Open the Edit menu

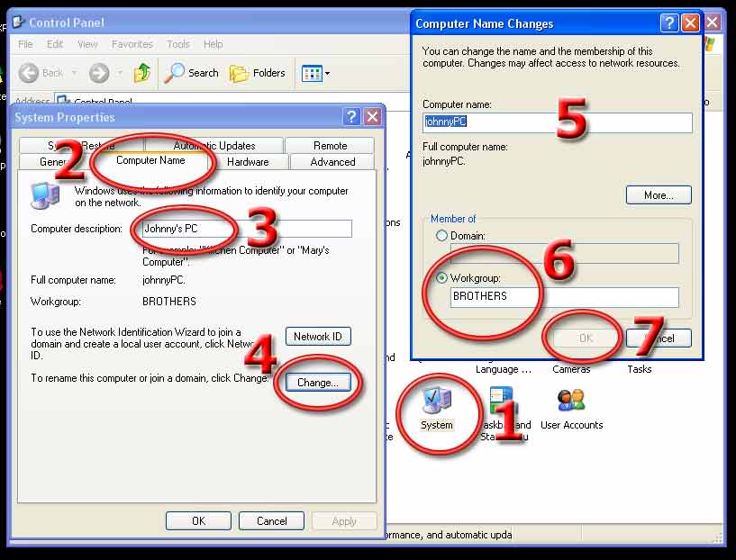coord(55,44)
